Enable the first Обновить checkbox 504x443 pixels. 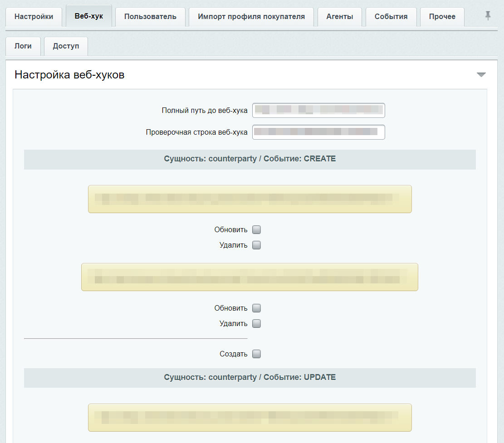[256, 229]
